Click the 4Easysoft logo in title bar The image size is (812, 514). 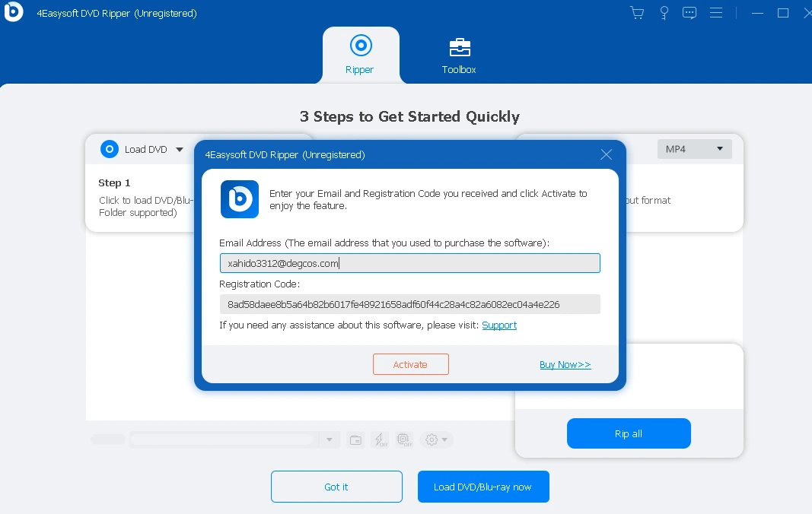click(x=13, y=13)
